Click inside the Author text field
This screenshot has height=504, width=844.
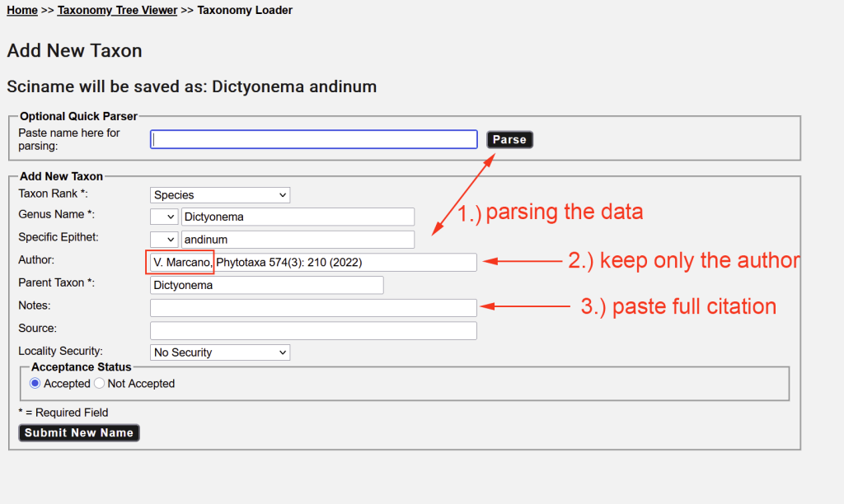click(346, 262)
